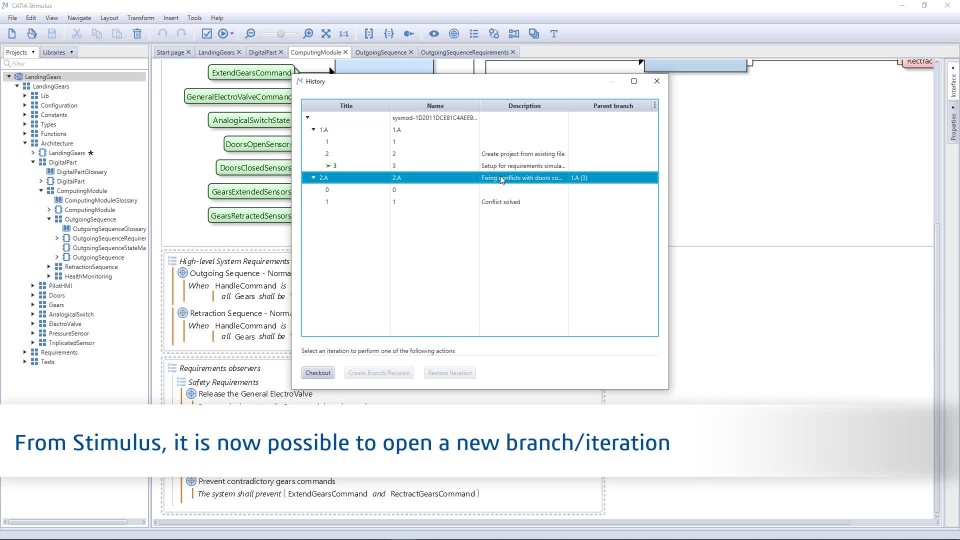Select 'Conflict solved' iteration row
The width and height of the screenshot is (960, 540).
point(479,201)
